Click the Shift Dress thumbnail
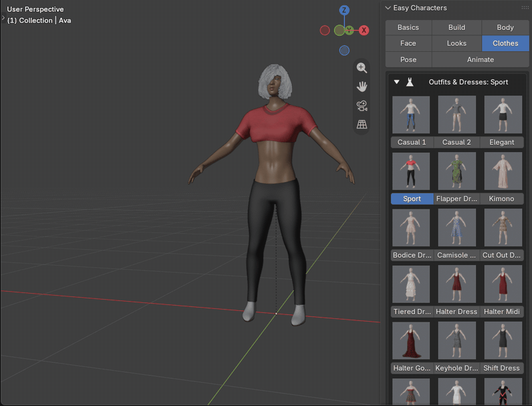532x406 pixels. [x=503, y=341]
